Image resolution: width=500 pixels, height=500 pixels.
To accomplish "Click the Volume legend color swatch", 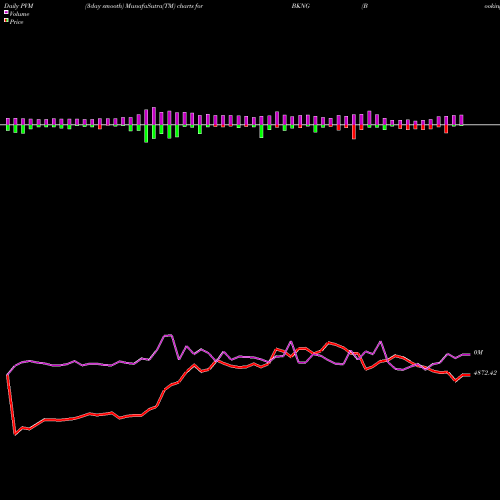I will click(6, 12).
